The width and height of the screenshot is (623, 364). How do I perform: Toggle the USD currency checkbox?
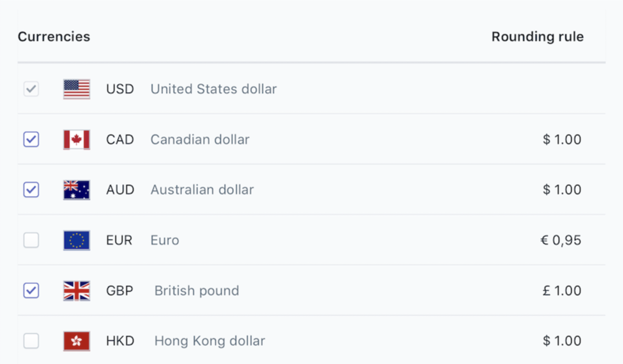[x=31, y=89]
